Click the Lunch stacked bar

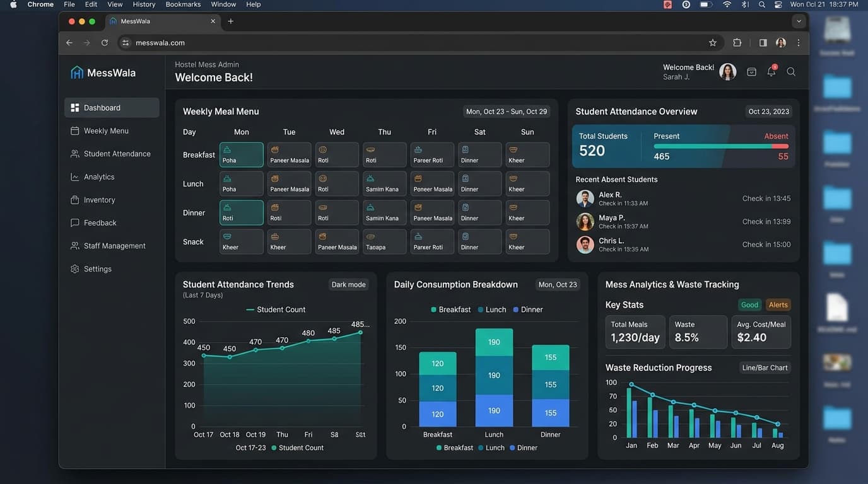(494, 377)
